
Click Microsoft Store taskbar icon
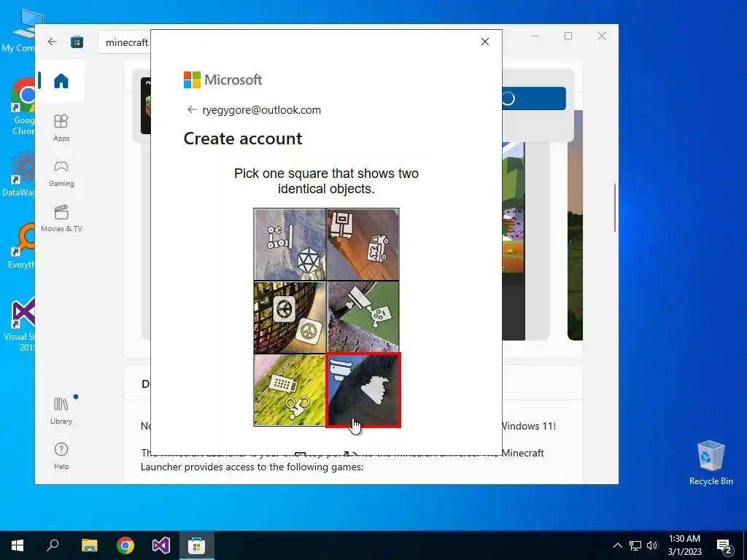(x=197, y=545)
